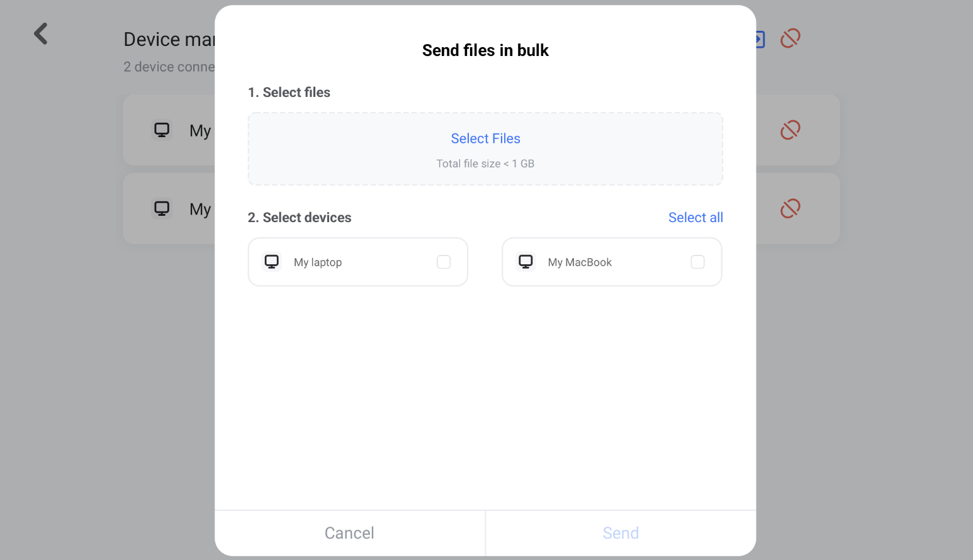Click the monitor icon beside My MacBook
973x560 pixels.
click(526, 262)
